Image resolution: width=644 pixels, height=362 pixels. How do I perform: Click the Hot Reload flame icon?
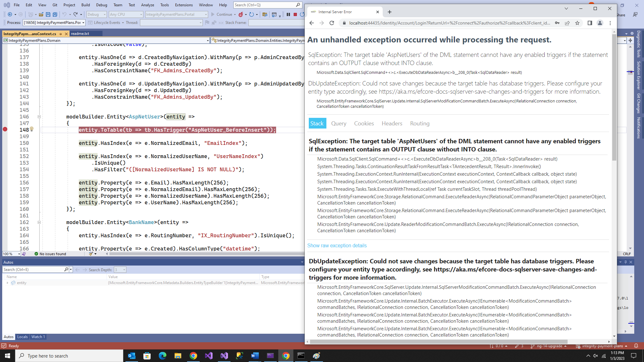coord(241,14)
